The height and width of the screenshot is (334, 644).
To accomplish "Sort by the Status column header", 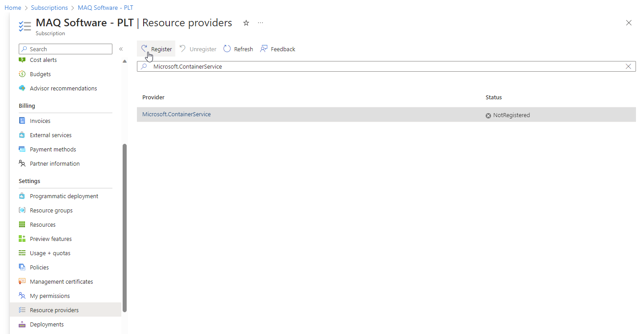I will coord(493,98).
